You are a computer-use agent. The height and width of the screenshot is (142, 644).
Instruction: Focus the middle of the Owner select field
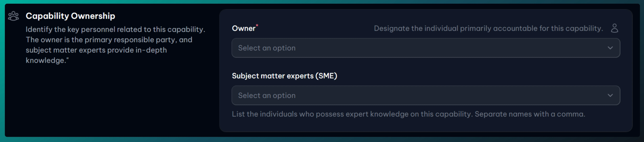425,48
